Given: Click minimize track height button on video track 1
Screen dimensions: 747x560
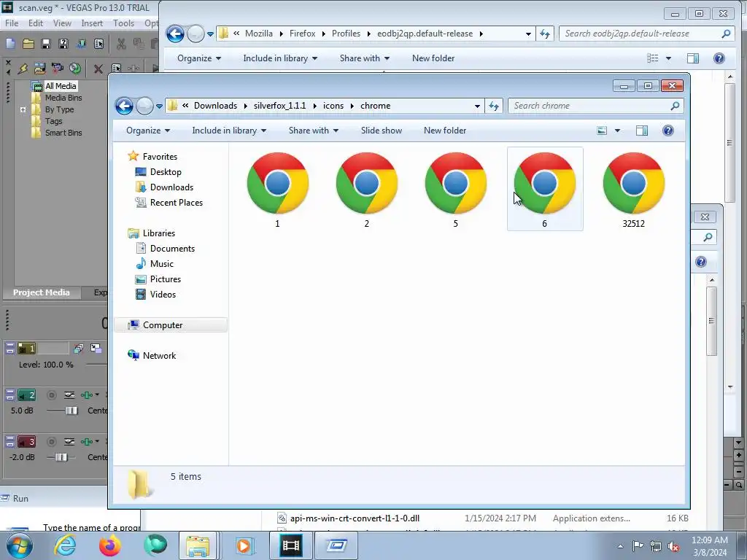Looking at the screenshot, I should coord(9,345).
